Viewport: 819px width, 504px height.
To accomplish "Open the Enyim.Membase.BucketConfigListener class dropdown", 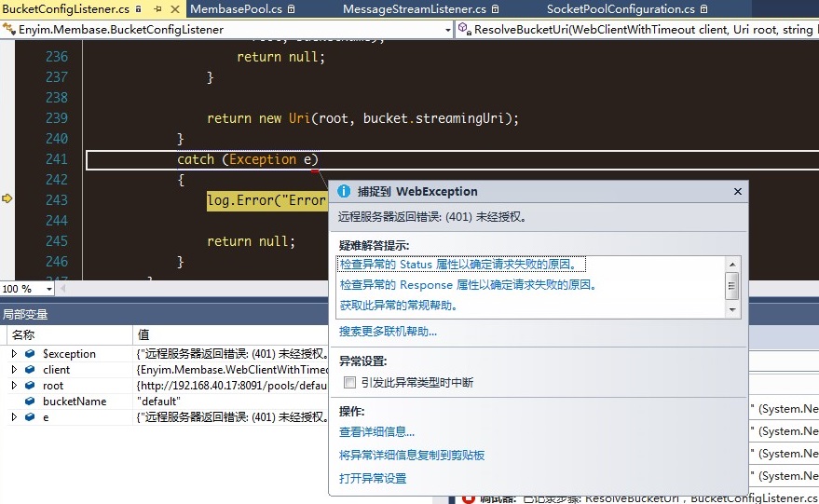I will click(x=447, y=30).
